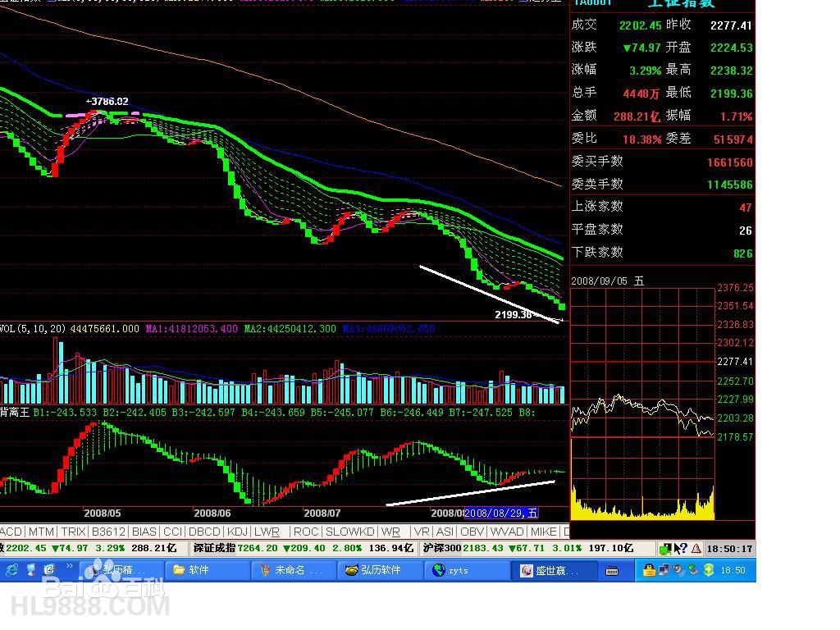Screen dimensions: 840x630
Task: Open the 弘历软件 taskbar window
Action: tap(379, 570)
